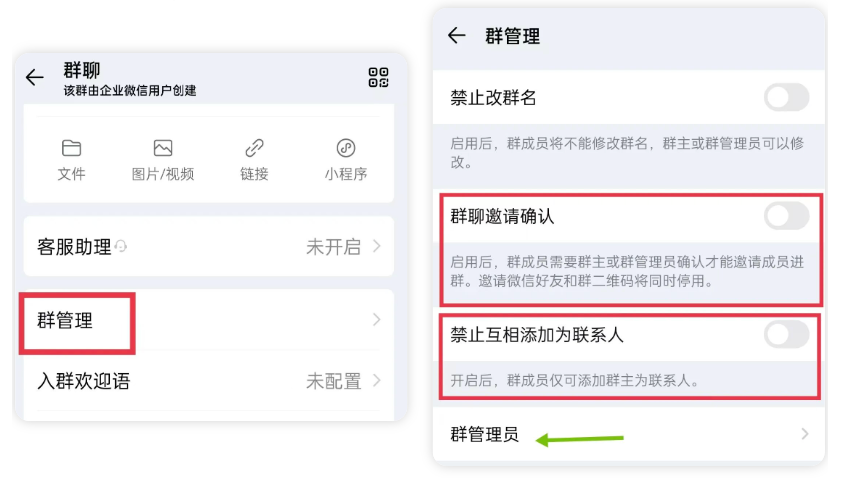Expand the 入群欢迎语 row chevron
This screenshot has height=478, width=844.
point(377,381)
